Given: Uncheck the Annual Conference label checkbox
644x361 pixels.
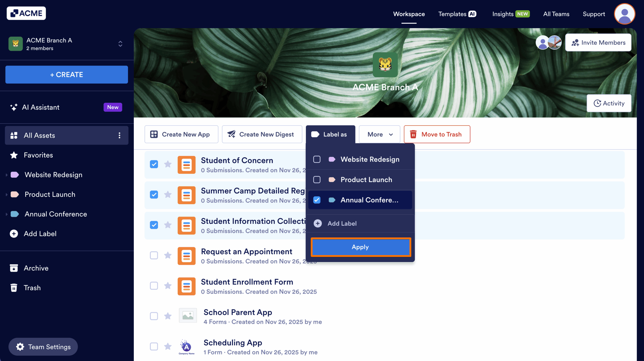Looking at the screenshot, I should click(x=317, y=200).
